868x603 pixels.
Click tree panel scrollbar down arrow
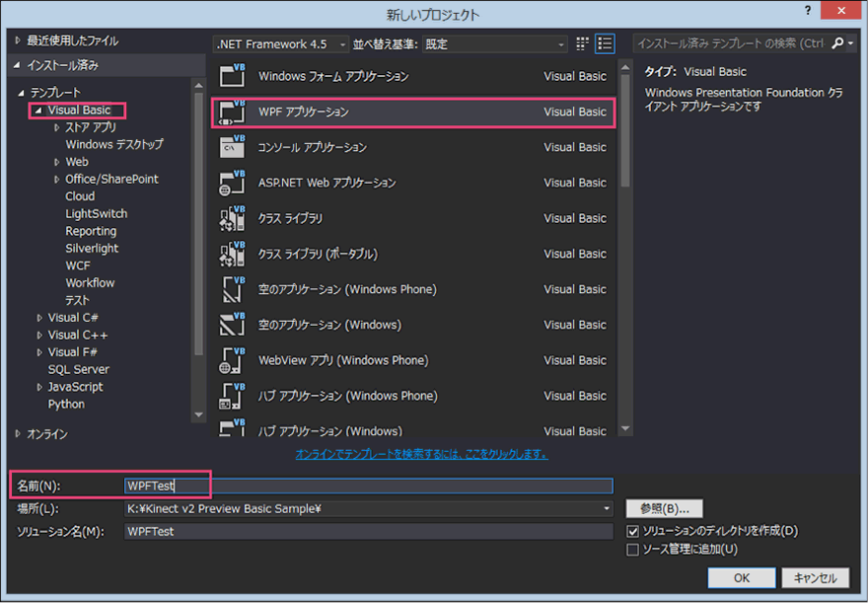tap(198, 415)
